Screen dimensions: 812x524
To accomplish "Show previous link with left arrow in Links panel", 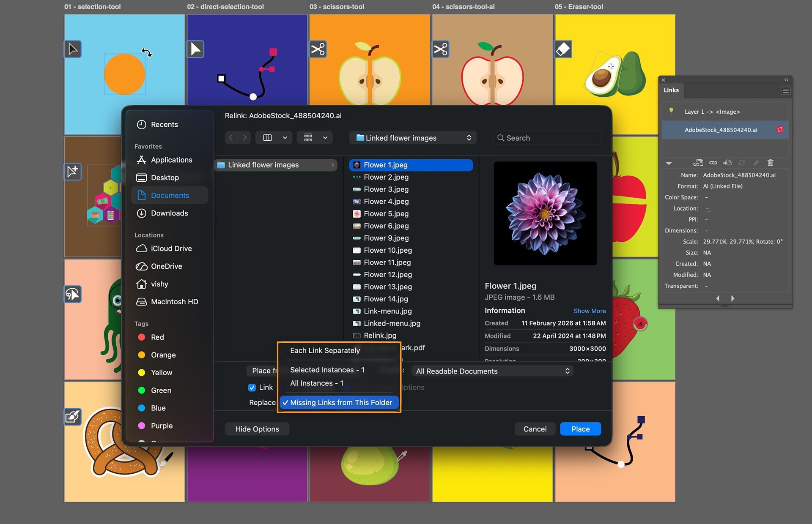I will coord(718,298).
